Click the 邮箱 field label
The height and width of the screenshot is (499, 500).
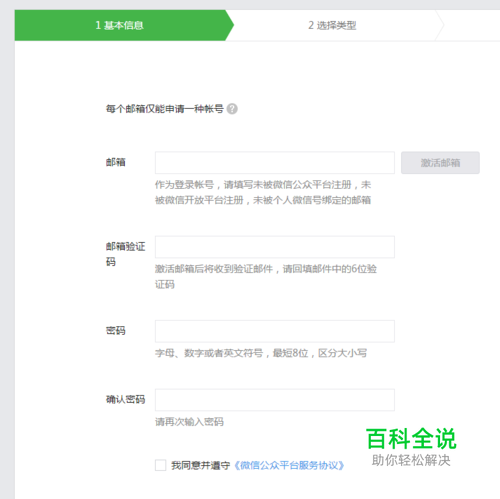[x=116, y=162]
